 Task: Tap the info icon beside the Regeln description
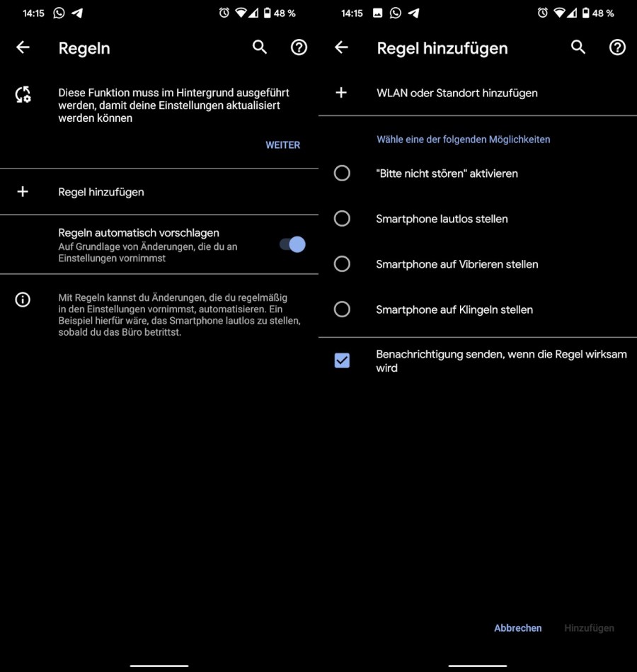click(x=23, y=299)
